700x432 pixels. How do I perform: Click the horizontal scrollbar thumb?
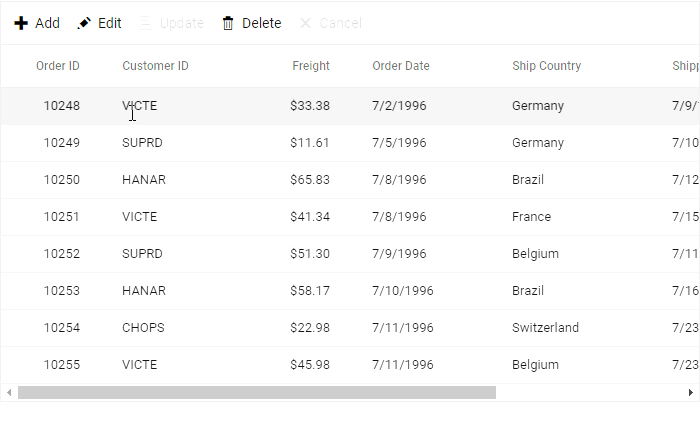click(x=256, y=393)
